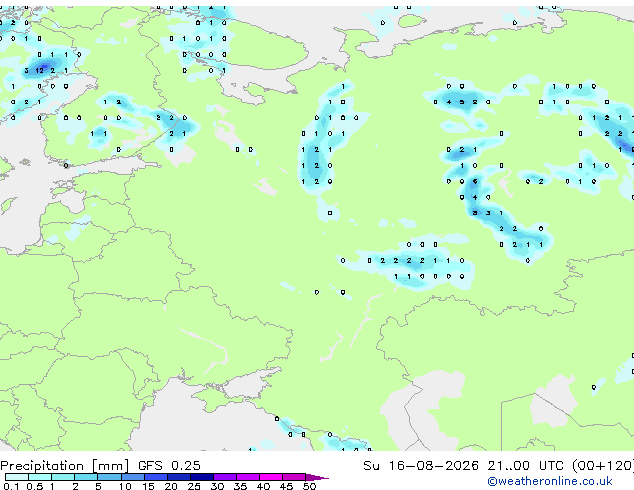Pick the magenta swatch between 40 and 45
634x490 pixels.
click(271, 477)
